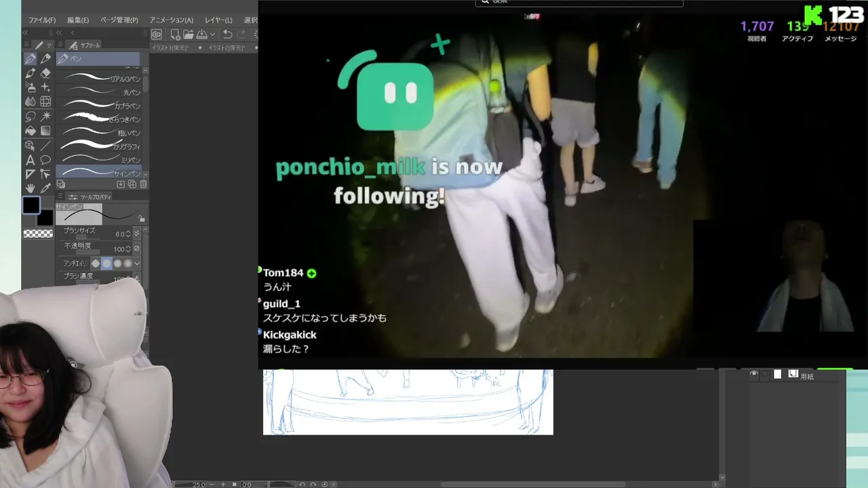Select the Airbrush tool
Image resolution: width=868 pixels, height=488 pixels.
click(x=31, y=87)
